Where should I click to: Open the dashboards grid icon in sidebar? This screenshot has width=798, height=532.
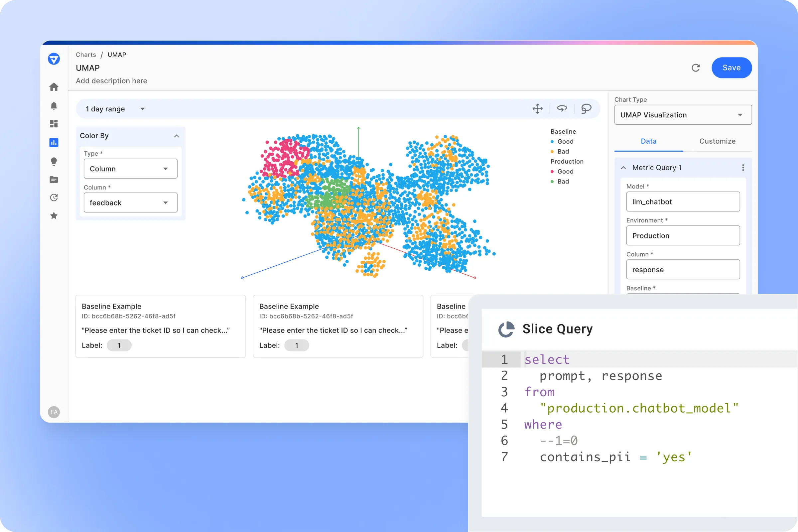pyautogui.click(x=54, y=123)
